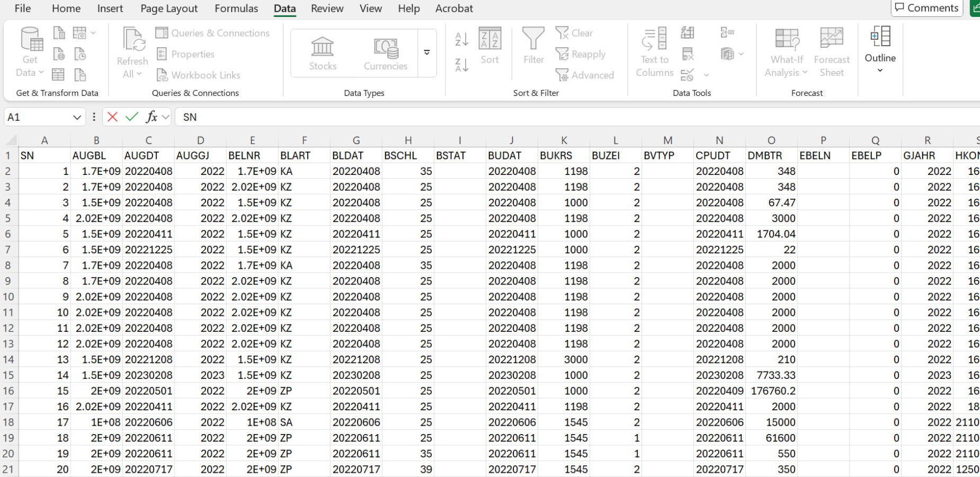This screenshot has width=980, height=477.
Task: Switch to the Review tab
Action: point(327,8)
